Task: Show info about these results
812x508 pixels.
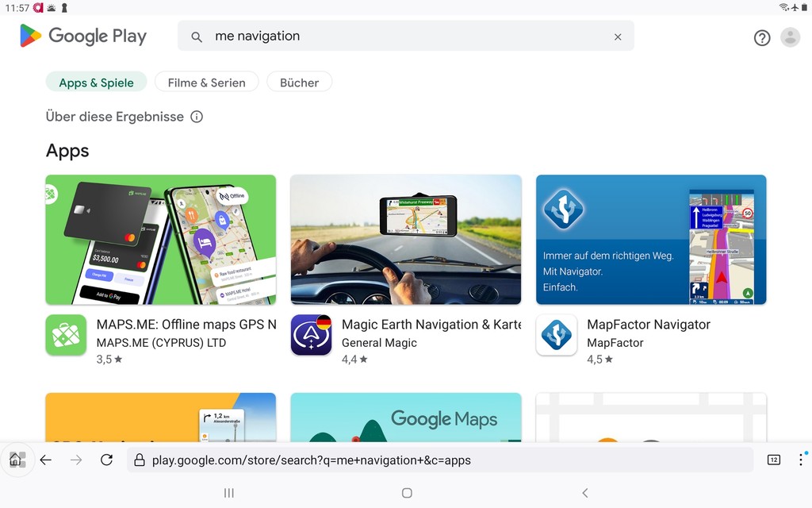Action: point(197,117)
